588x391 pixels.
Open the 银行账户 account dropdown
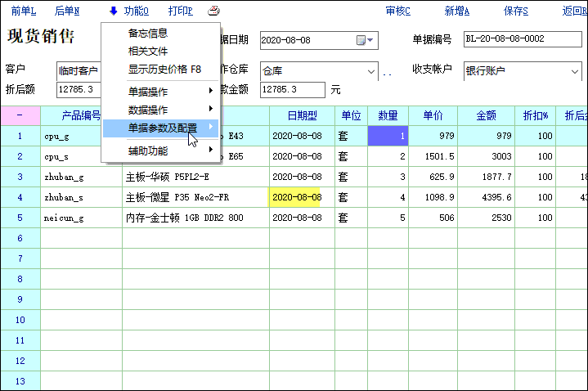(x=574, y=70)
